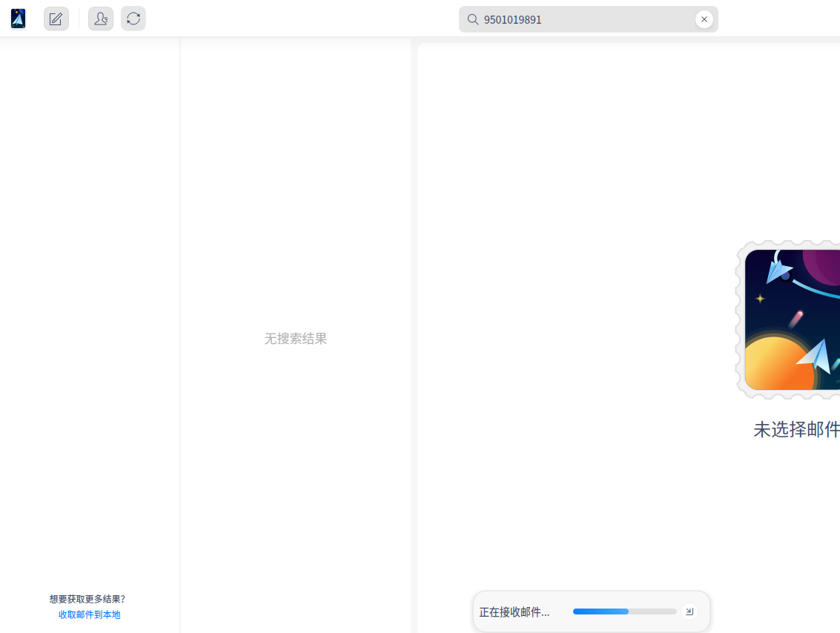Screen dimensions: 840x633
Task: Click the search magnifier icon
Action: (472, 20)
